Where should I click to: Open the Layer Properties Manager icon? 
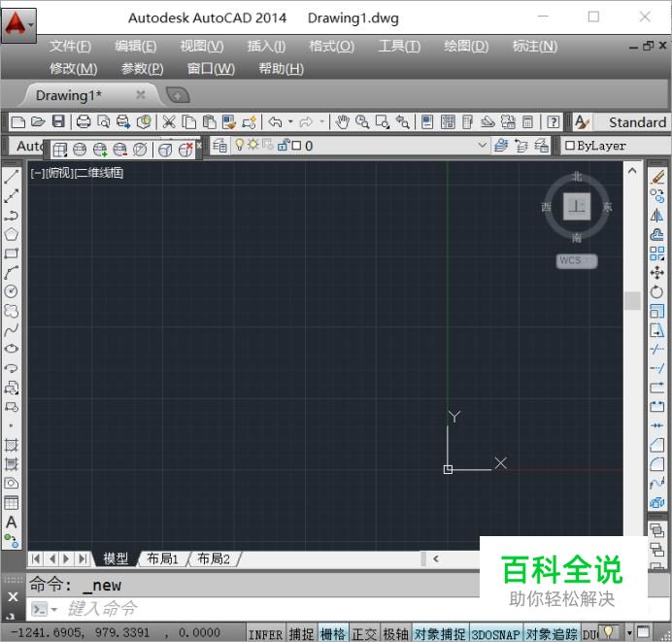pyautogui.click(x=219, y=146)
